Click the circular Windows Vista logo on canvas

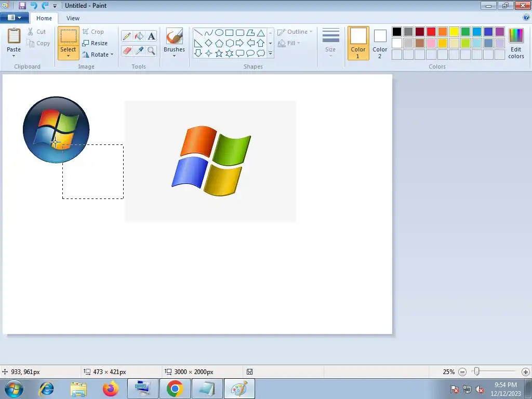coord(56,129)
